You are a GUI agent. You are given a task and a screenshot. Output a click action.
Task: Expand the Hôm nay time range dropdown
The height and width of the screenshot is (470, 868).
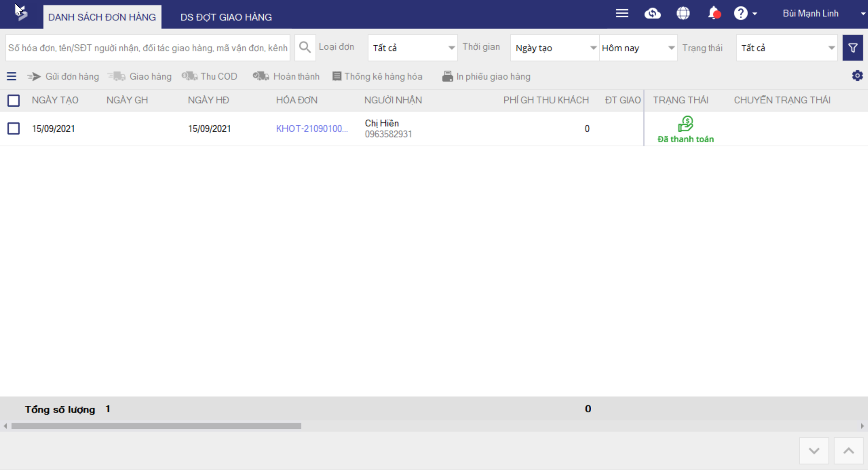tap(638, 48)
